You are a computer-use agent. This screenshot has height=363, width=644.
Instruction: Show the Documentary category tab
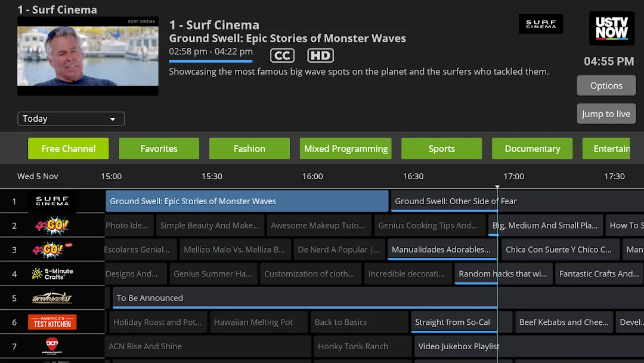[x=532, y=149]
